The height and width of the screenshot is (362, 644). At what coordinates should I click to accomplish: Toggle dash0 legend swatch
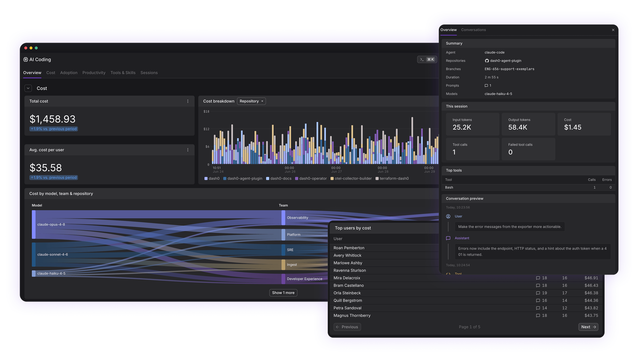(206, 179)
